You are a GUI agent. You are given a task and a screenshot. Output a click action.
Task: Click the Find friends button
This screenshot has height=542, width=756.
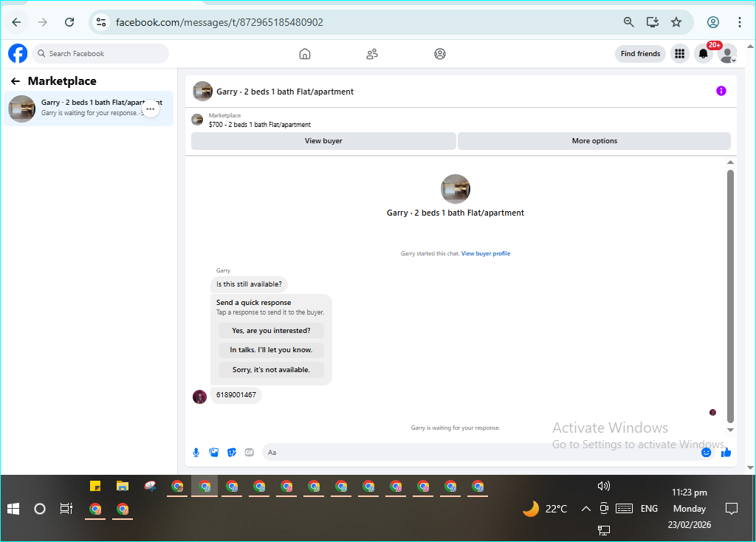click(640, 53)
